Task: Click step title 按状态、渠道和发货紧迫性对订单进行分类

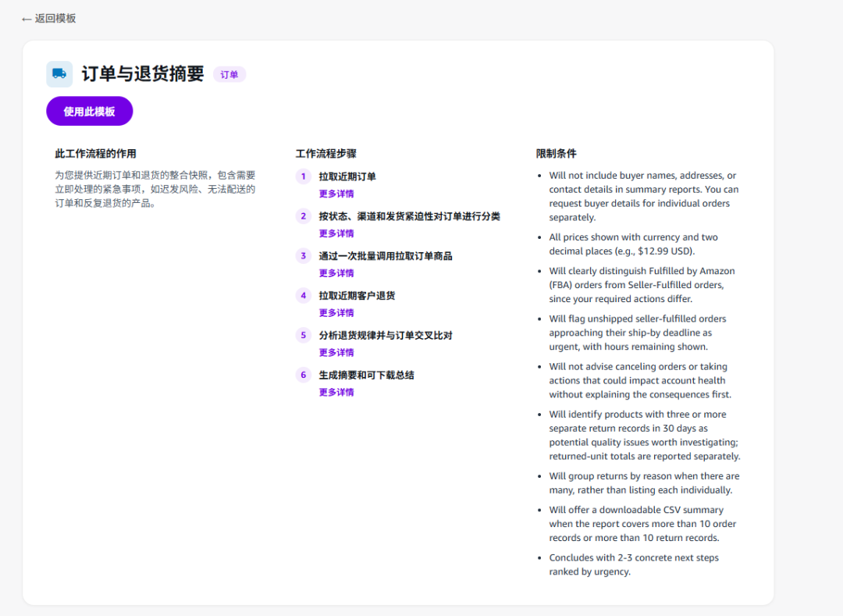Action: coord(410,216)
